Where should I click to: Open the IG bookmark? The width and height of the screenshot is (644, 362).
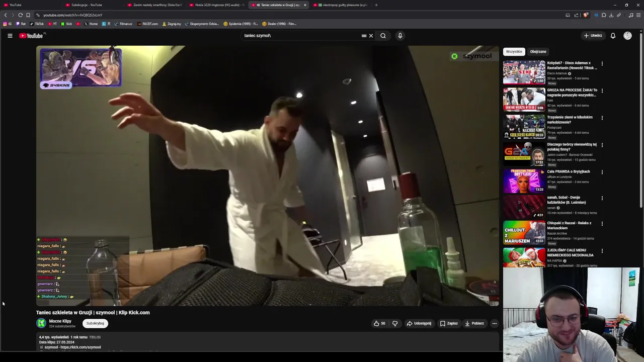(7, 24)
